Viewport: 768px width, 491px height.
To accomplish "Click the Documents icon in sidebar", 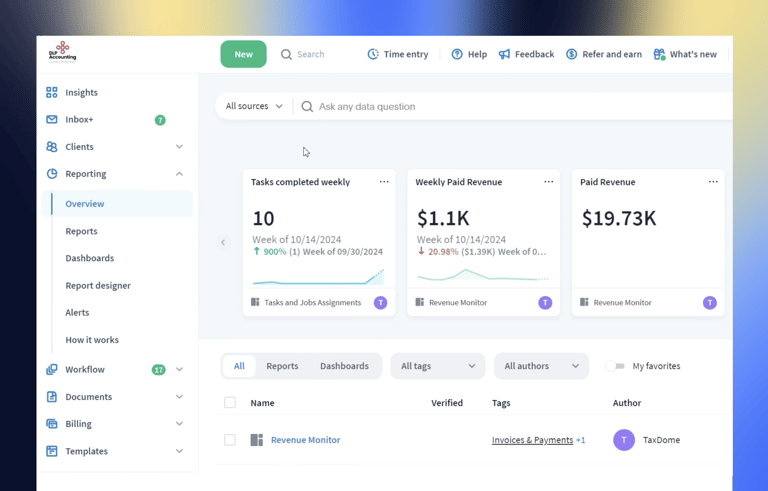I will coord(52,397).
